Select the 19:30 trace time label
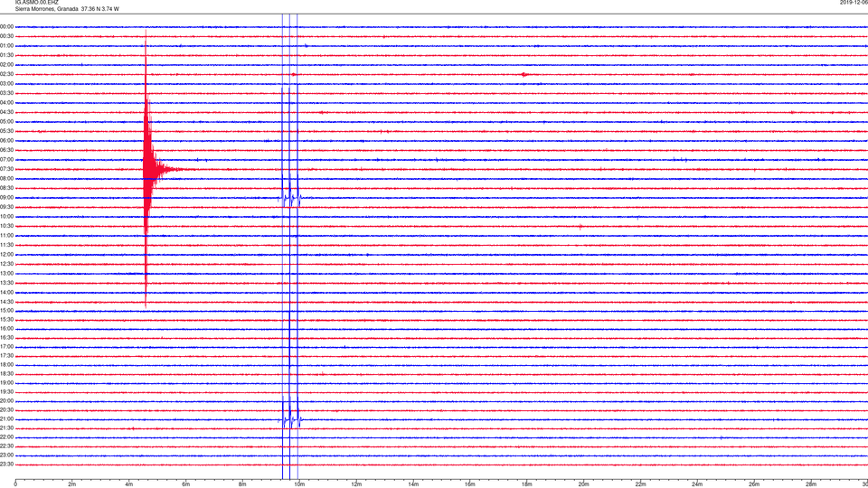The width and height of the screenshot is (868, 488). click(6, 391)
